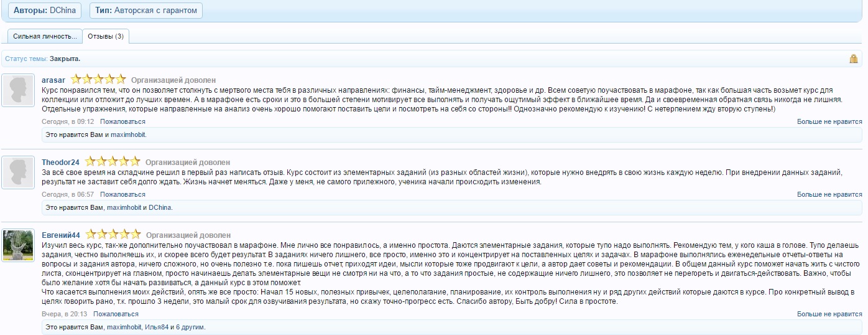Click Theodor24's five-star rating
This screenshot has height=335, width=868.
(x=113, y=163)
